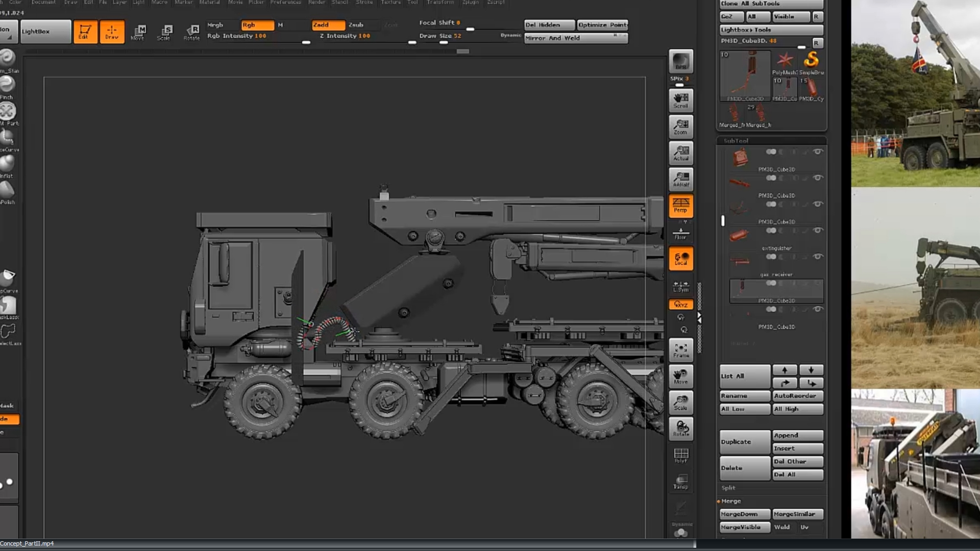Toggle Persp perspective view icon
Viewport: 980px width, 551px height.
(680, 206)
